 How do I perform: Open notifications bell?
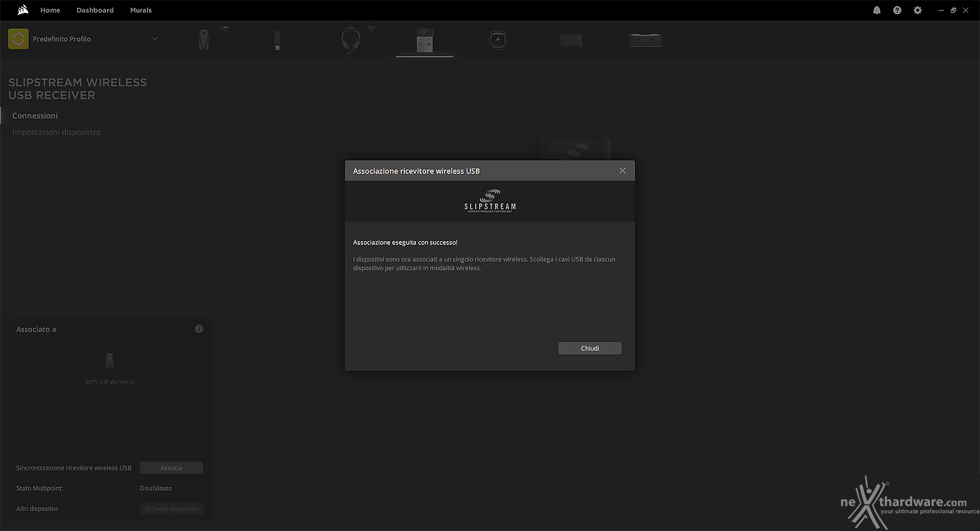pyautogui.click(x=876, y=10)
